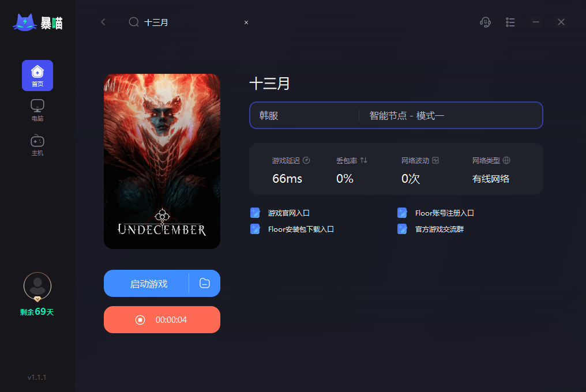Click the 剩余69天 remaining days text
This screenshot has width=586, height=392.
coord(37,312)
